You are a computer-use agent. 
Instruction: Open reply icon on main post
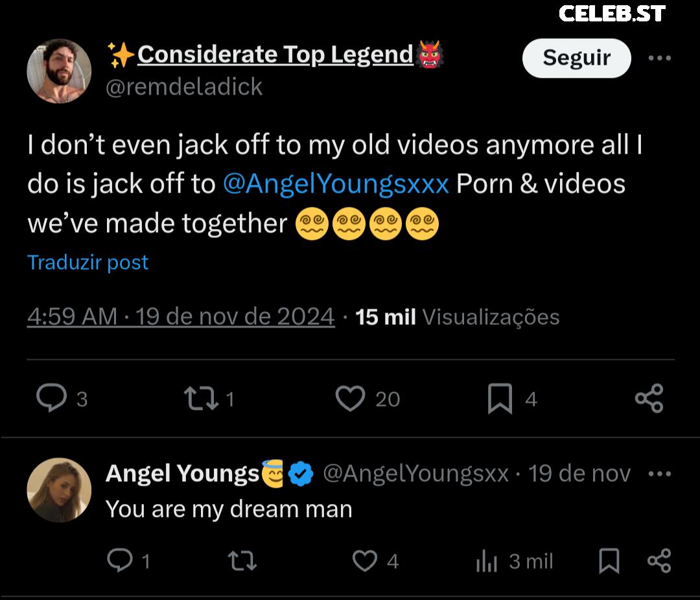pos(51,398)
